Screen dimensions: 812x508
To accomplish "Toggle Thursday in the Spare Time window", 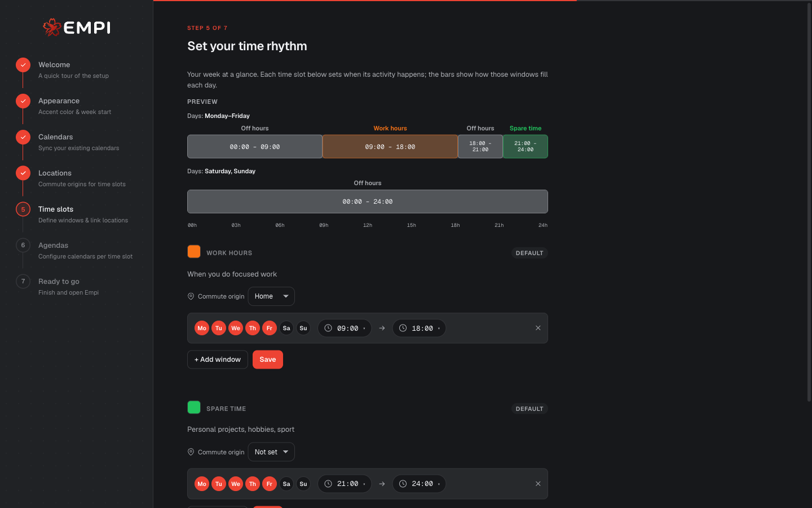I will 253,484.
